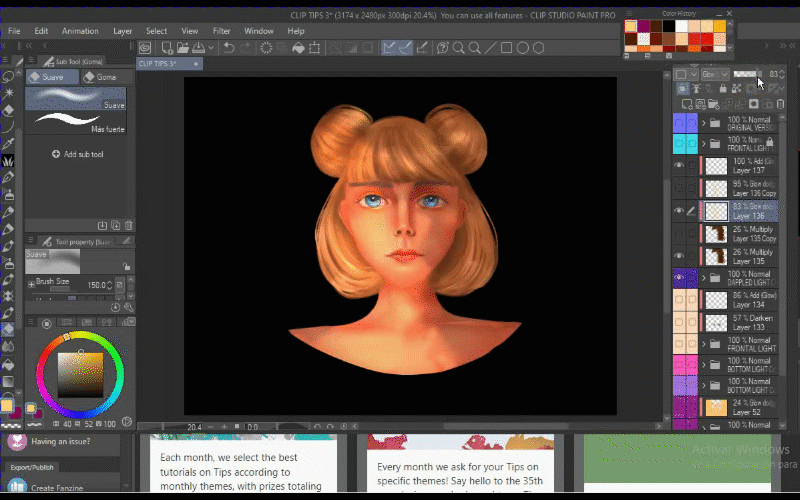Show Layer 135 Copy via visibility box
Image resolution: width=800 pixels, height=500 pixels.
point(680,233)
